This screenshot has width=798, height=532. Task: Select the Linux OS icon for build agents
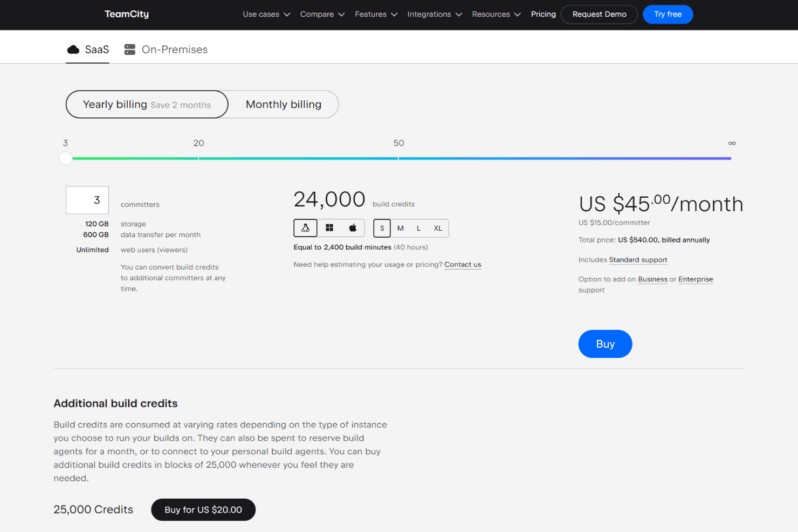pos(305,228)
